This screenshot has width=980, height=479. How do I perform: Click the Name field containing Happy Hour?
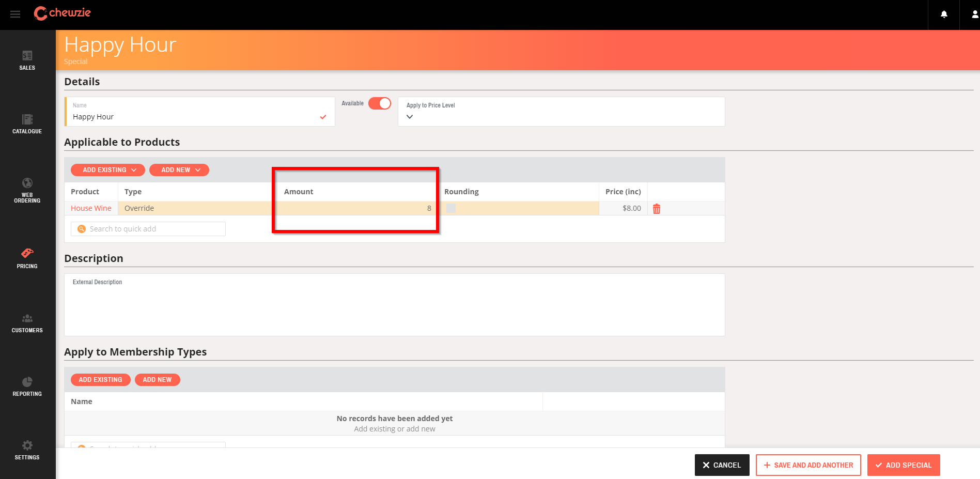200,112
